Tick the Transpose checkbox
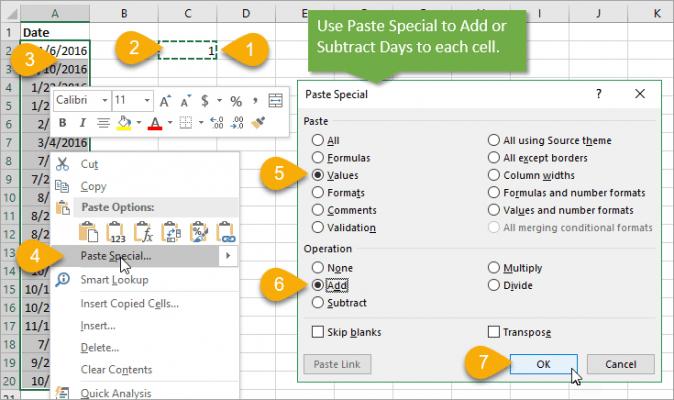 pos(493,332)
